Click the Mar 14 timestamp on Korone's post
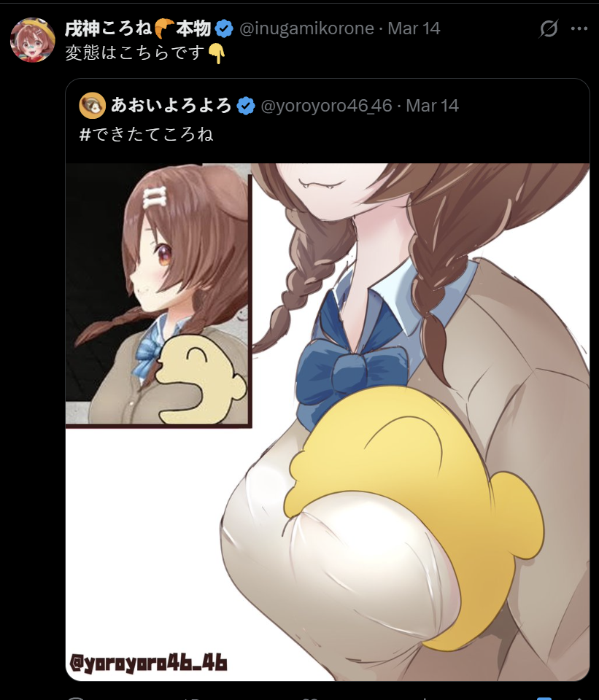 [x=414, y=28]
